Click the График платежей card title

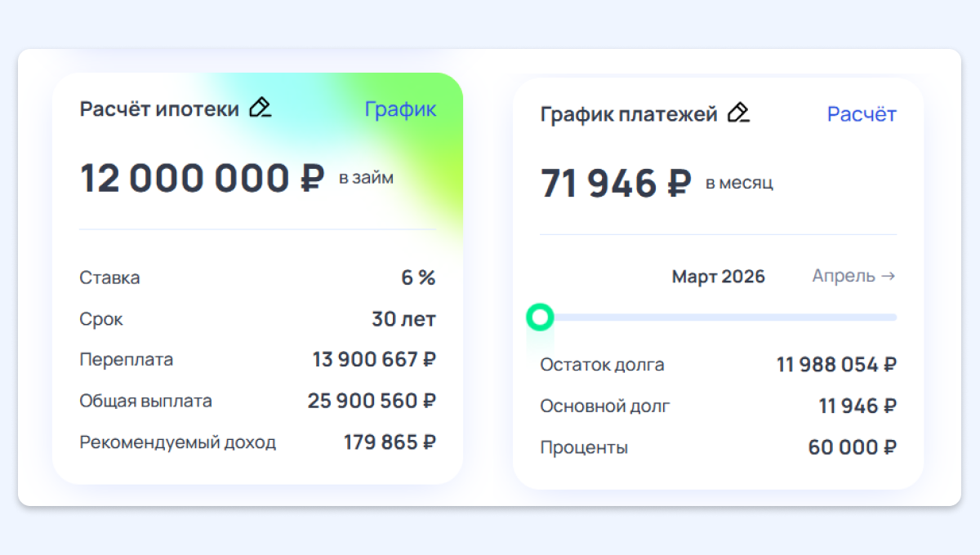pos(629,114)
